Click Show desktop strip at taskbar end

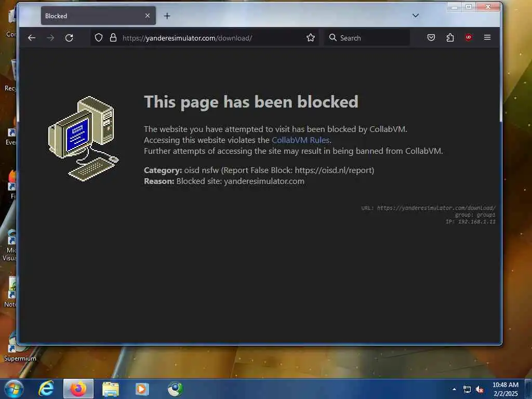point(529,389)
